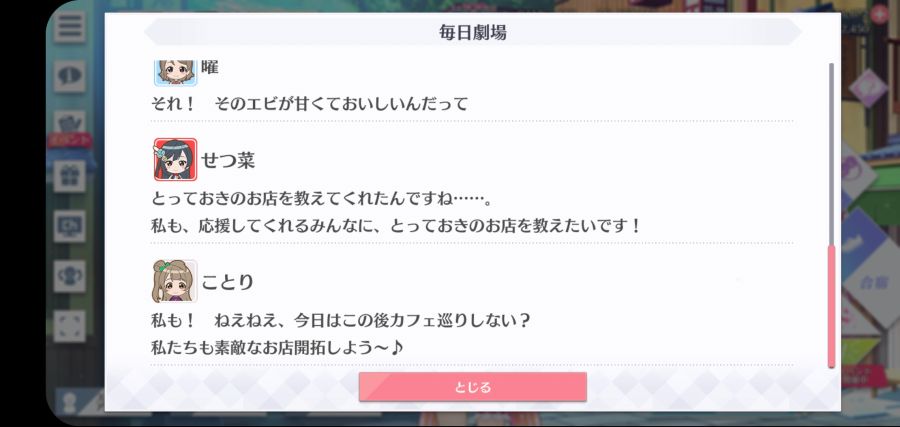The image size is (900, 427).
Task: Click the pink scrollbar thumb
Action: (831, 307)
